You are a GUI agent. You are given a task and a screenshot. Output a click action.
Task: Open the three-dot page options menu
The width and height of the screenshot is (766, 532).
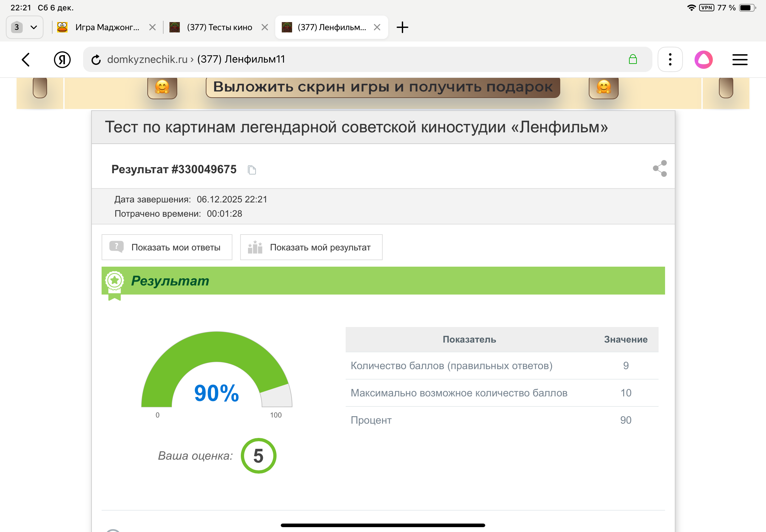tap(670, 60)
